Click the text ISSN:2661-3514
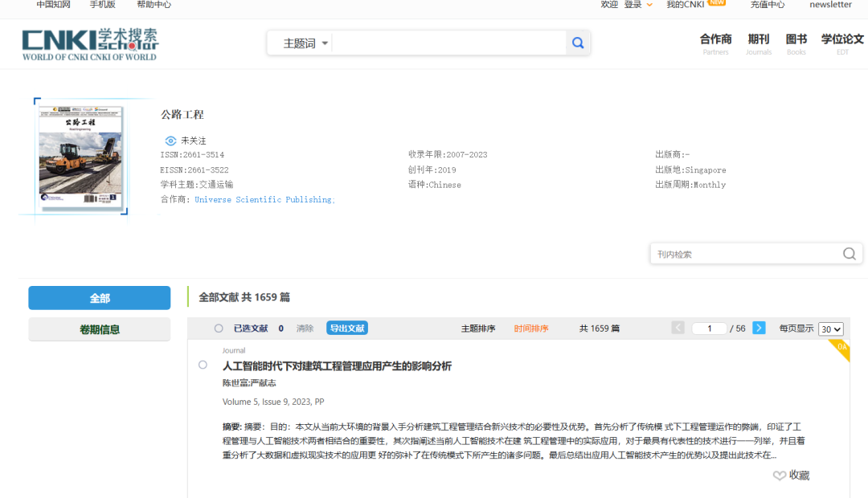868x498 pixels. [192, 155]
